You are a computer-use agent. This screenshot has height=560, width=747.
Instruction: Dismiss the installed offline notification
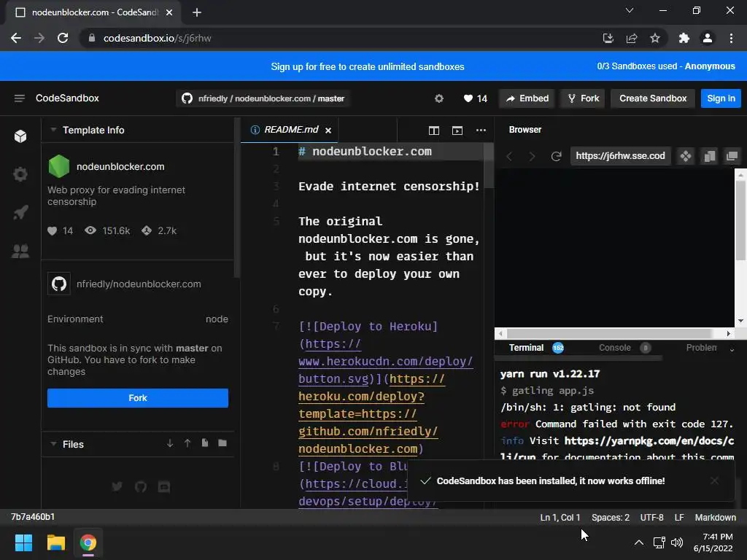(715, 481)
